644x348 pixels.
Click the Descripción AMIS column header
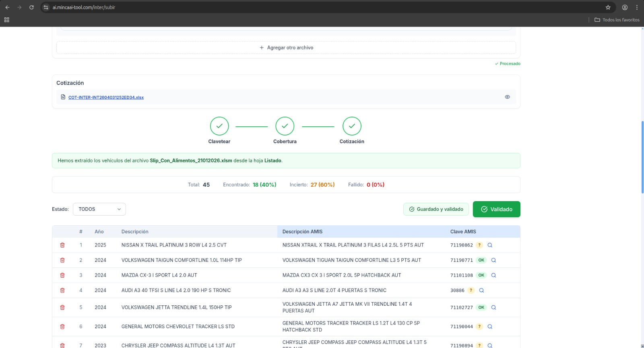pos(302,232)
